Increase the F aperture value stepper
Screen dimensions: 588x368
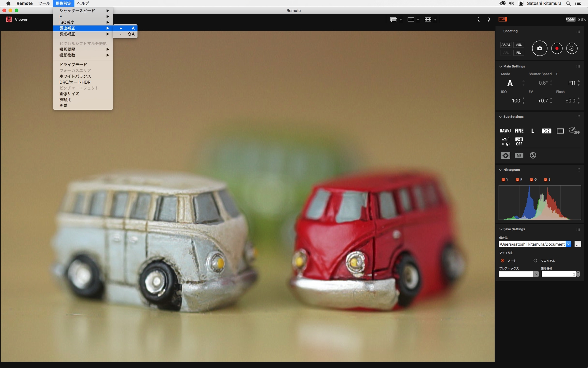click(x=579, y=81)
